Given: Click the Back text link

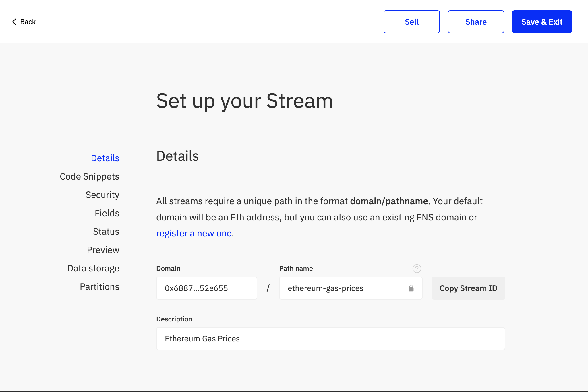Looking at the screenshot, I should pyautogui.click(x=28, y=22).
